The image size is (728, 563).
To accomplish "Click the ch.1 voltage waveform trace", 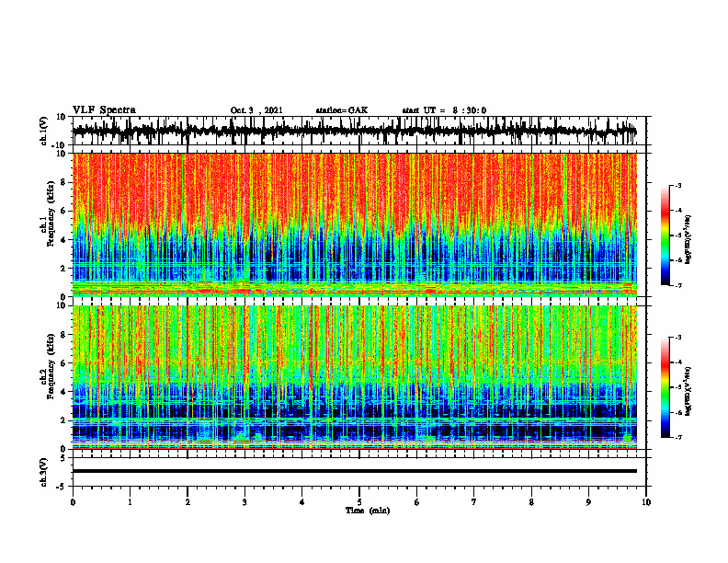I will click(x=354, y=131).
